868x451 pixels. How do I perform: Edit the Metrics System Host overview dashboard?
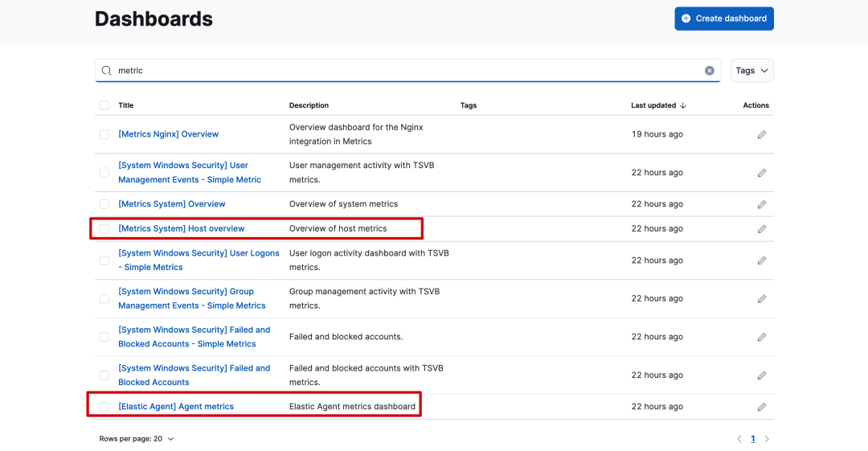tap(762, 229)
